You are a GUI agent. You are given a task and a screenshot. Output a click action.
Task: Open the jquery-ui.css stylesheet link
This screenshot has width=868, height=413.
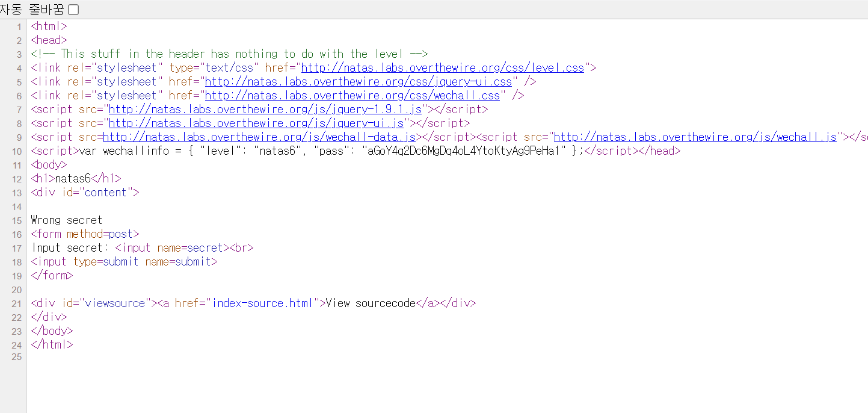pos(359,81)
